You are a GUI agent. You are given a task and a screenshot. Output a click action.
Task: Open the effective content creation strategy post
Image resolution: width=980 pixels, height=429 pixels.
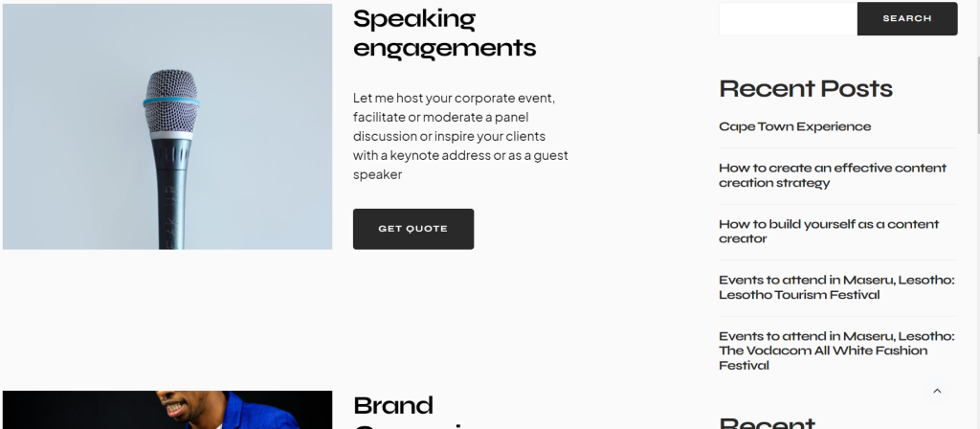point(833,175)
